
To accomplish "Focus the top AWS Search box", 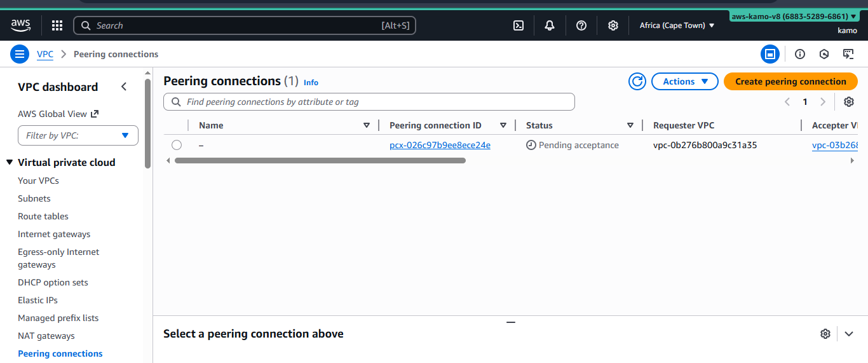I will click(245, 25).
